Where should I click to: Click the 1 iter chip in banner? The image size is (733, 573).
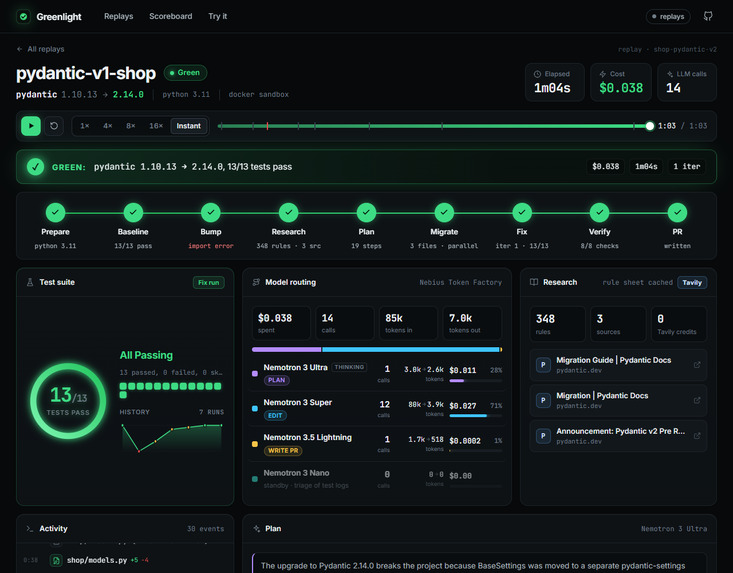[686, 166]
